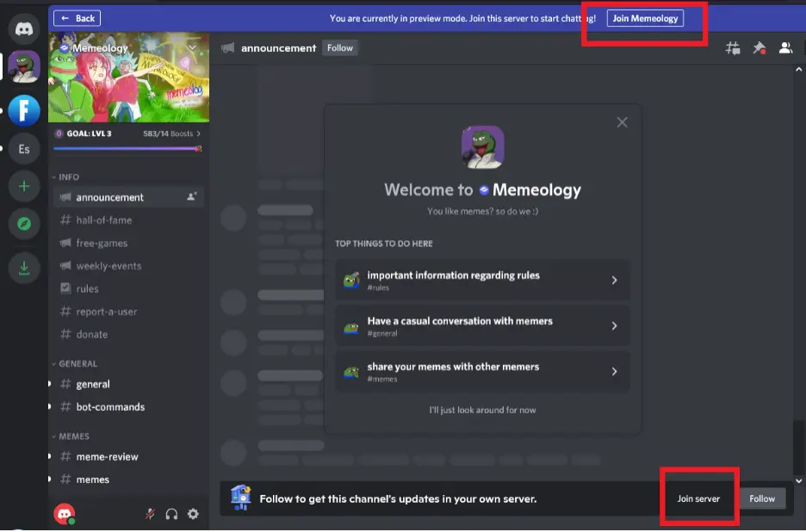Click the '583/14 Boosts' count
Screen dimensions: 806x532
tap(168, 133)
